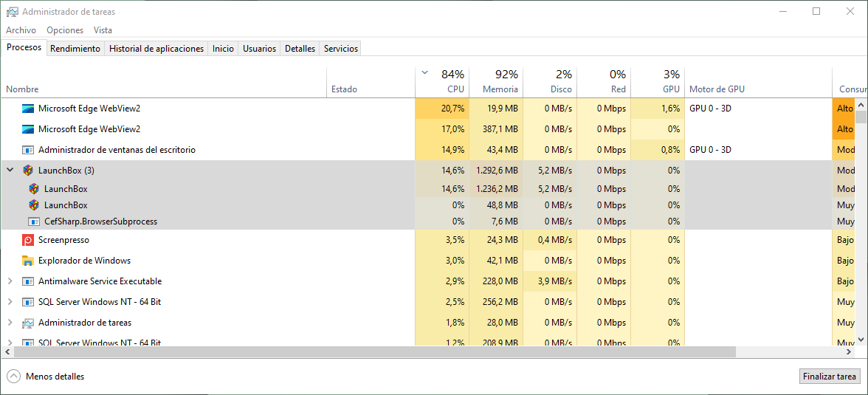The width and height of the screenshot is (868, 395).
Task: Click the horizontal scrollbar thumb
Action: coord(375,351)
